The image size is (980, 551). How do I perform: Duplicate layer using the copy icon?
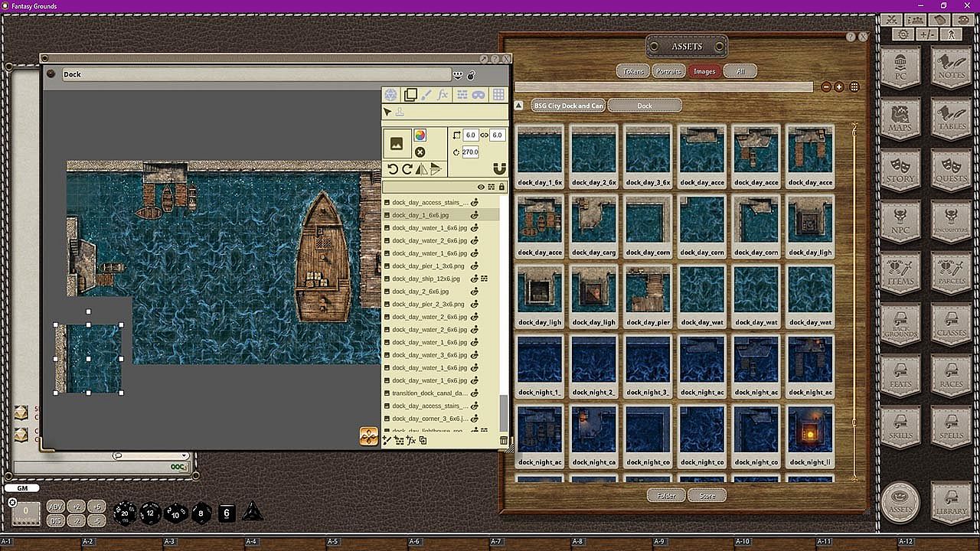(x=423, y=440)
